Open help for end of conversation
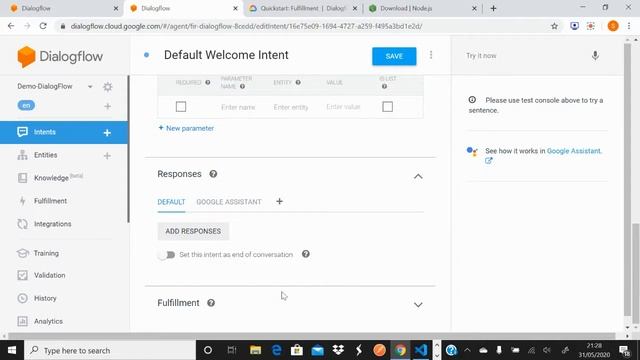 pyautogui.click(x=306, y=254)
